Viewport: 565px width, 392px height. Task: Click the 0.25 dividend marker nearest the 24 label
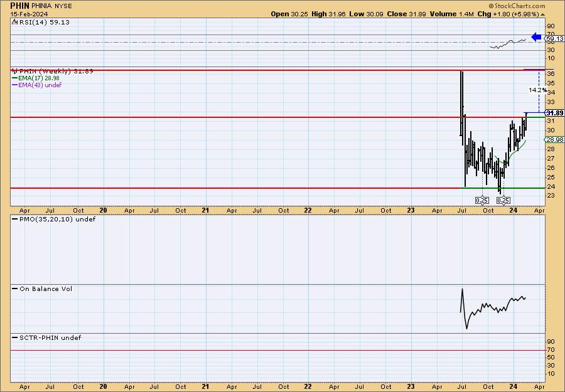coord(503,200)
